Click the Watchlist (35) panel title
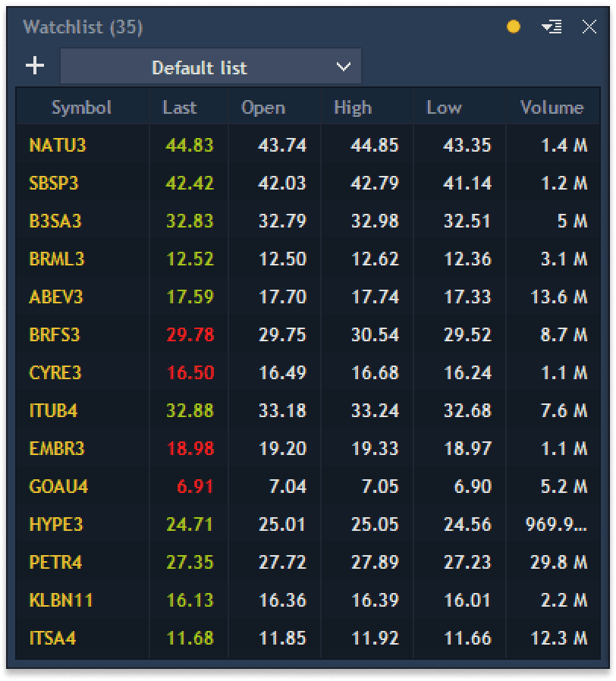Screen dimensions: 616x681 (83, 27)
